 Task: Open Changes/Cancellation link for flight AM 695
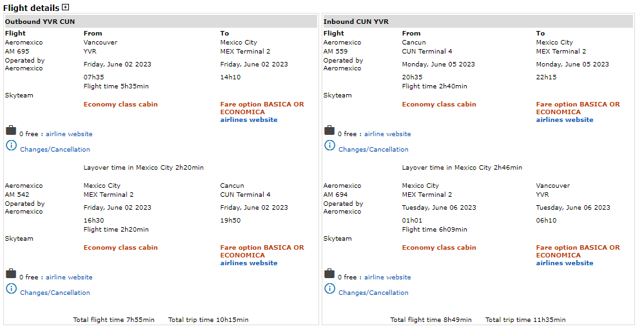55,150
